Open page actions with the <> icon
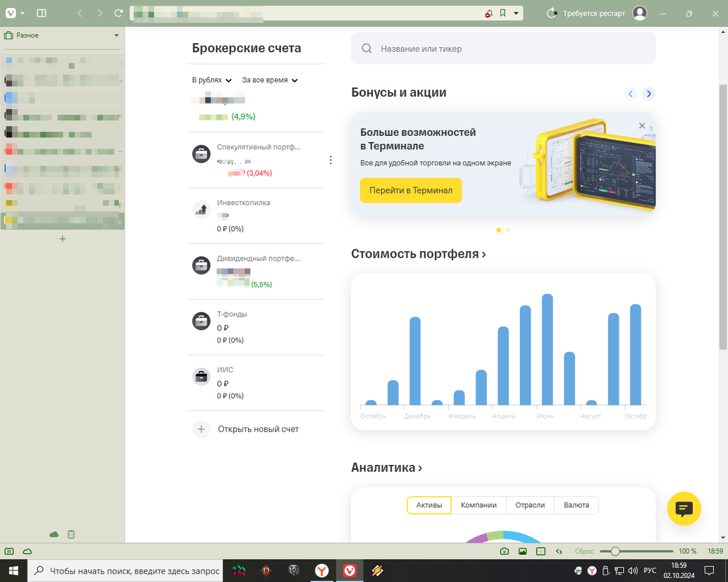This screenshot has width=728, height=582. pos(559,551)
